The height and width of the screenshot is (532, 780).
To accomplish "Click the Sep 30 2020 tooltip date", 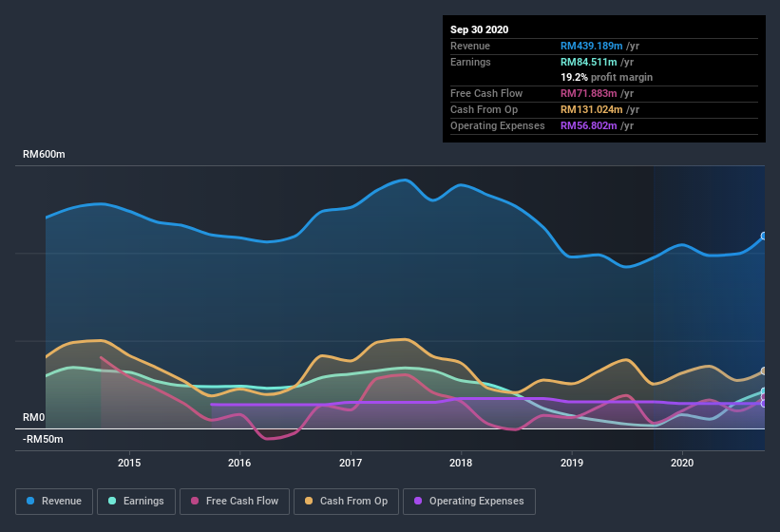I will [479, 29].
